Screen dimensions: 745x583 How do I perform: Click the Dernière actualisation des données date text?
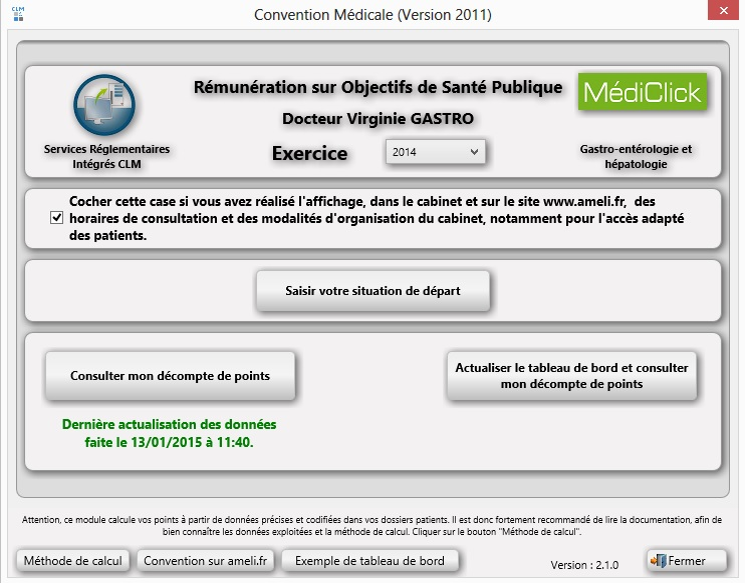(x=169, y=433)
